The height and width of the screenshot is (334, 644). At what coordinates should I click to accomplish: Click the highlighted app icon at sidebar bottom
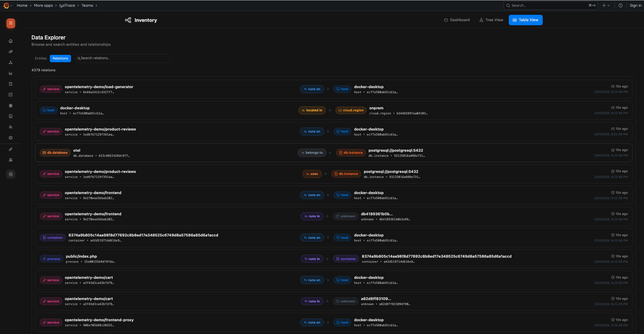tap(10, 174)
